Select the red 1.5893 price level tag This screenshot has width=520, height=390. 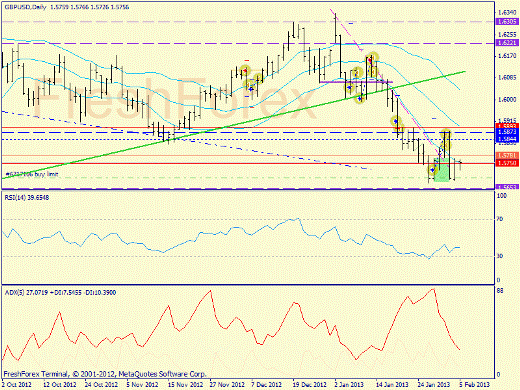(507, 126)
